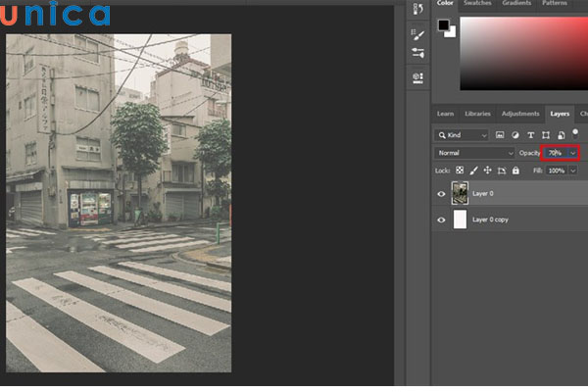Switch to the Patterns tab
Image resolution: width=588 pixels, height=392 pixels.
[555, 3]
